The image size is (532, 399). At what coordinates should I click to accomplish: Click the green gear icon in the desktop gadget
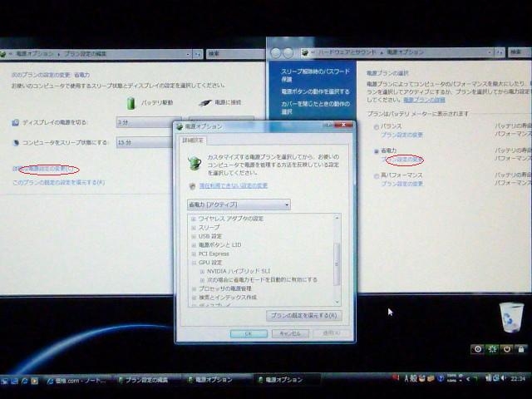(x=493, y=349)
